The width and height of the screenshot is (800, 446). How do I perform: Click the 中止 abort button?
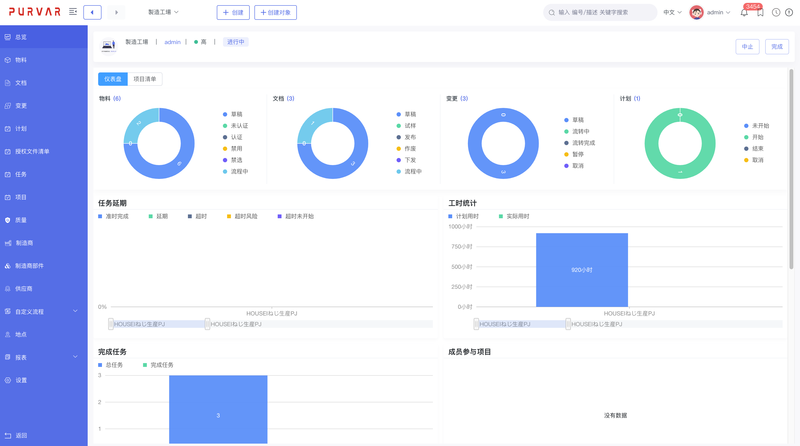(747, 46)
